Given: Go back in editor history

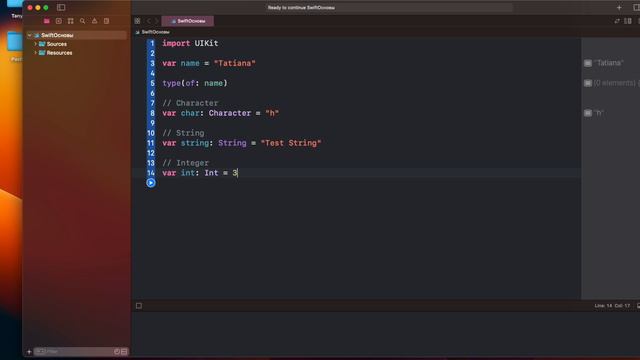Looking at the screenshot, I should (149, 21).
